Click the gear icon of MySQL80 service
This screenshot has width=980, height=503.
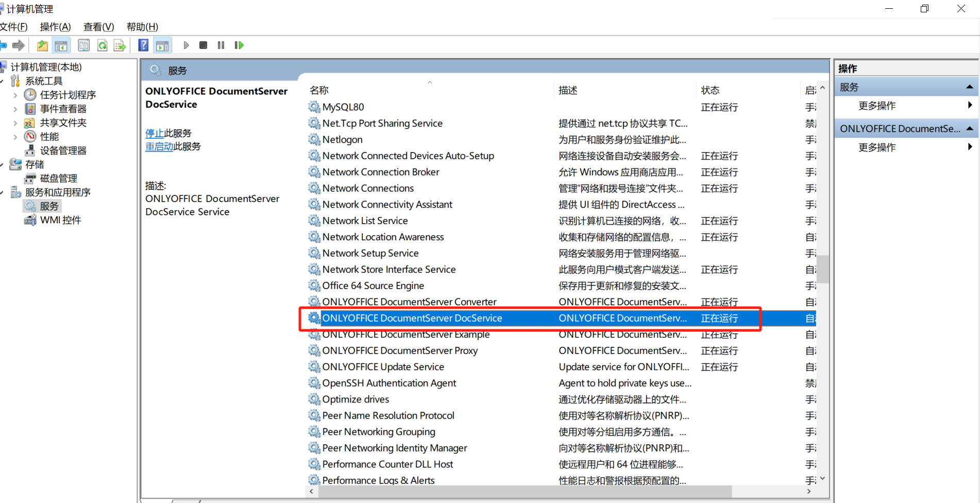tap(314, 107)
